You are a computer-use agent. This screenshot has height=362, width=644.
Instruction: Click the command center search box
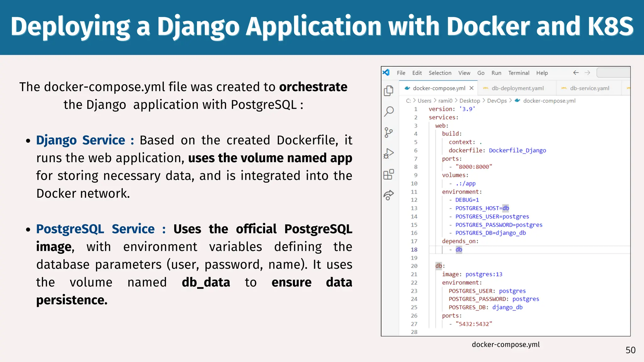pos(613,73)
